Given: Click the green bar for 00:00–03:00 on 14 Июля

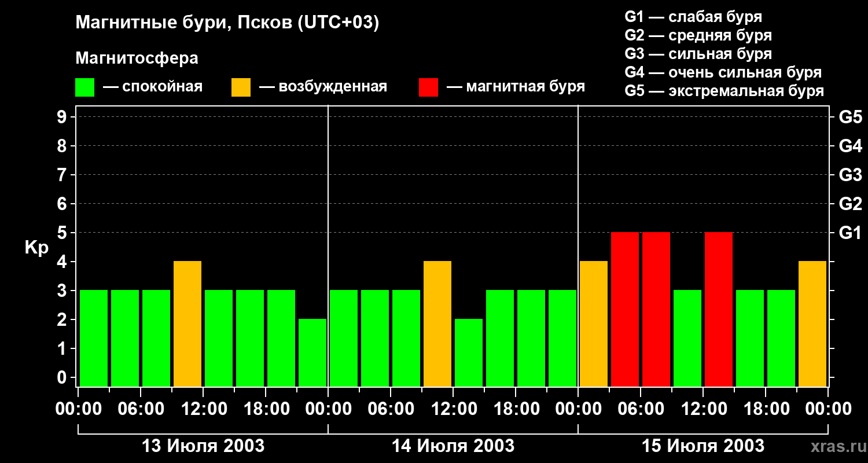Looking at the screenshot, I should [344, 338].
